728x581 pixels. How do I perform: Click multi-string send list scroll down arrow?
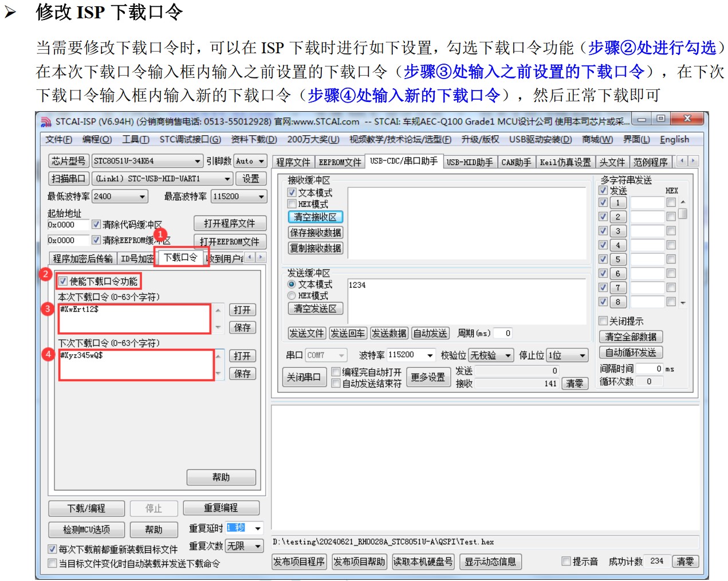(x=683, y=303)
